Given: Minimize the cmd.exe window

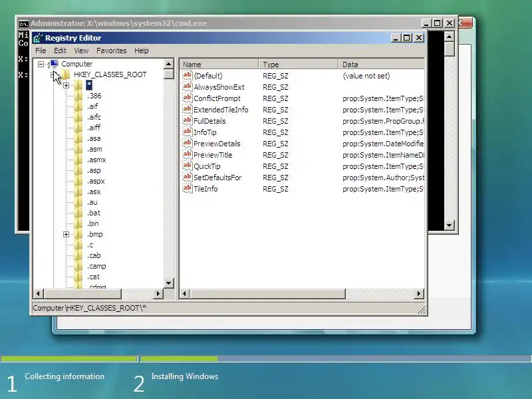Looking at the screenshot, I should click(426, 23).
